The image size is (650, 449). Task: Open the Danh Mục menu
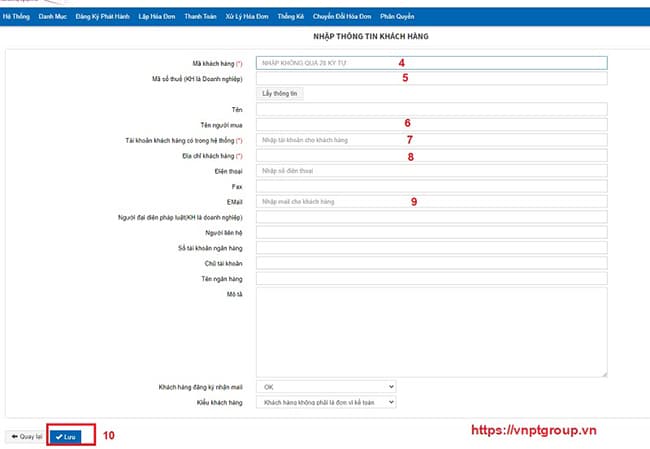click(x=52, y=17)
